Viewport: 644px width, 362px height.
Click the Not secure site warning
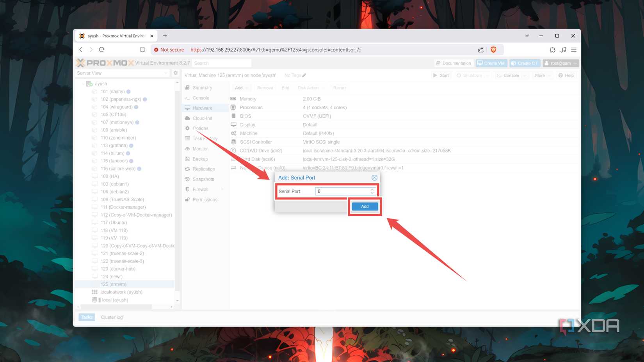(x=169, y=50)
